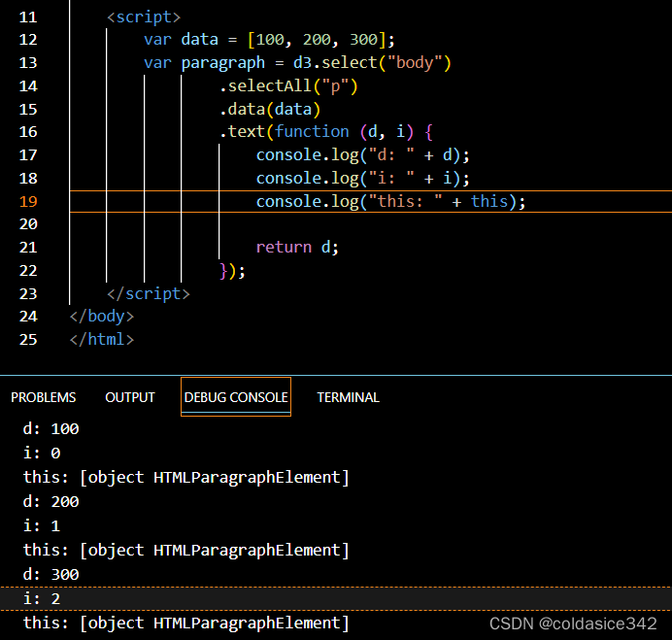Click the HTMLParagraphElement output below 'i: 1'
This screenshot has width=672, height=640.
pyautogui.click(x=186, y=551)
